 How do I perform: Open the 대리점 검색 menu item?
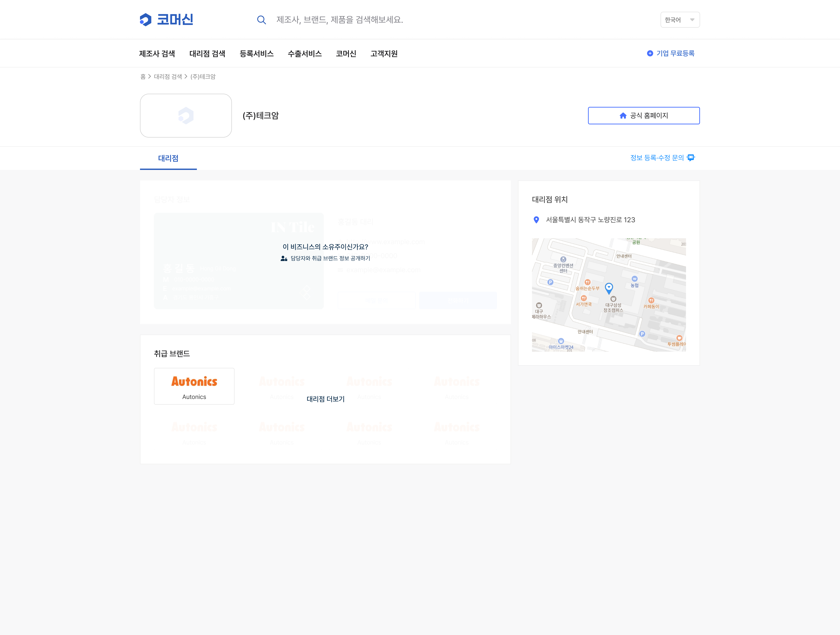(207, 54)
